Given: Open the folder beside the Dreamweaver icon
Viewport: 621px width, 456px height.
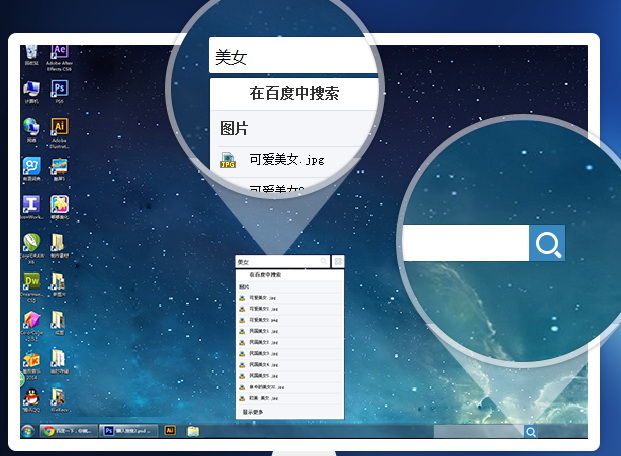Looking at the screenshot, I should (59, 285).
